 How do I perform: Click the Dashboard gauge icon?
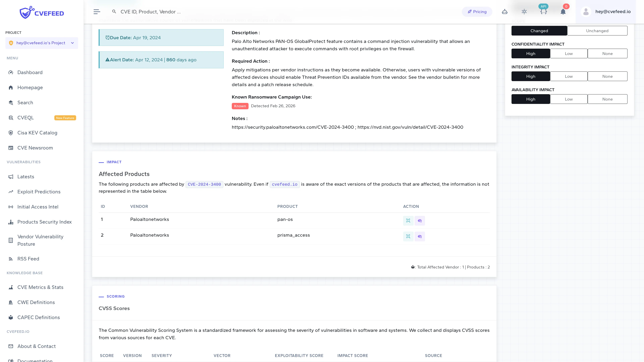11,72
